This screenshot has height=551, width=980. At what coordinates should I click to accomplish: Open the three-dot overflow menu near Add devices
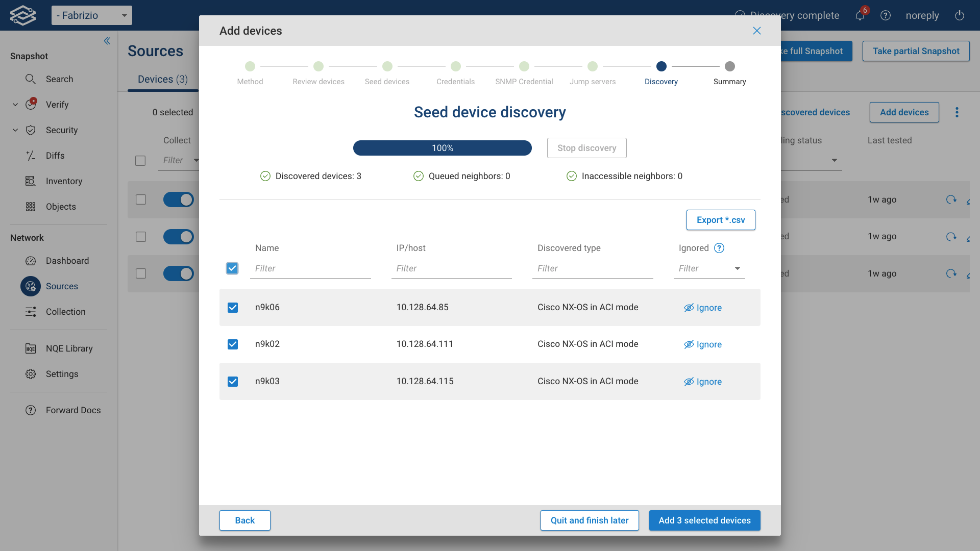(957, 112)
